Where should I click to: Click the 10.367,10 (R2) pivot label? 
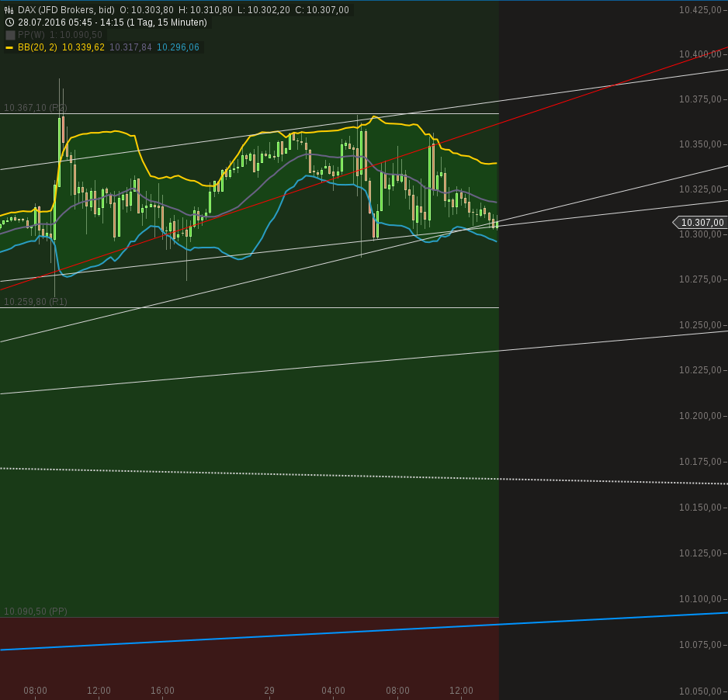tap(35, 108)
